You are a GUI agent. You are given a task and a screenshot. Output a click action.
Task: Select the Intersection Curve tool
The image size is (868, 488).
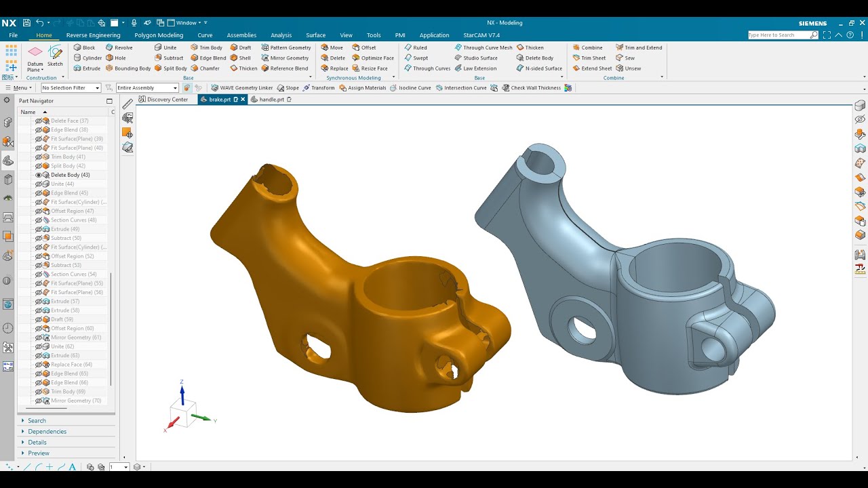(x=461, y=88)
